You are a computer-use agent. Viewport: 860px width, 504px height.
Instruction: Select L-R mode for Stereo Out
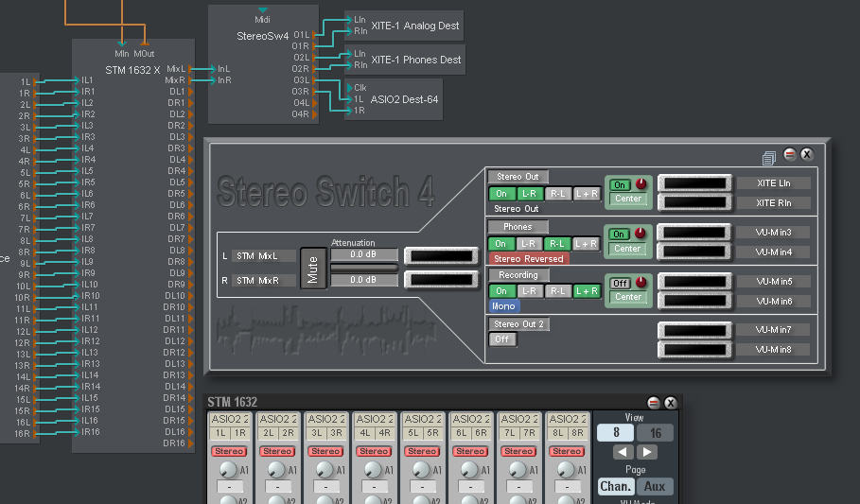pyautogui.click(x=529, y=194)
